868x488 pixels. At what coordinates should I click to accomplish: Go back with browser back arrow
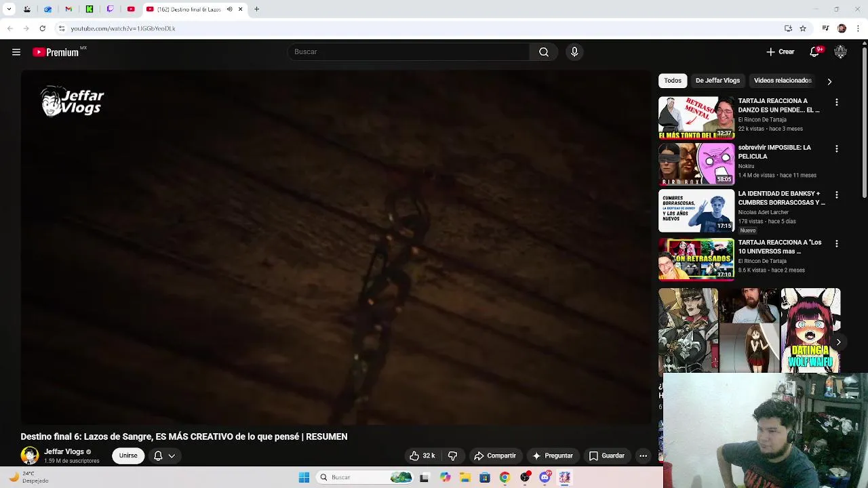(9, 28)
